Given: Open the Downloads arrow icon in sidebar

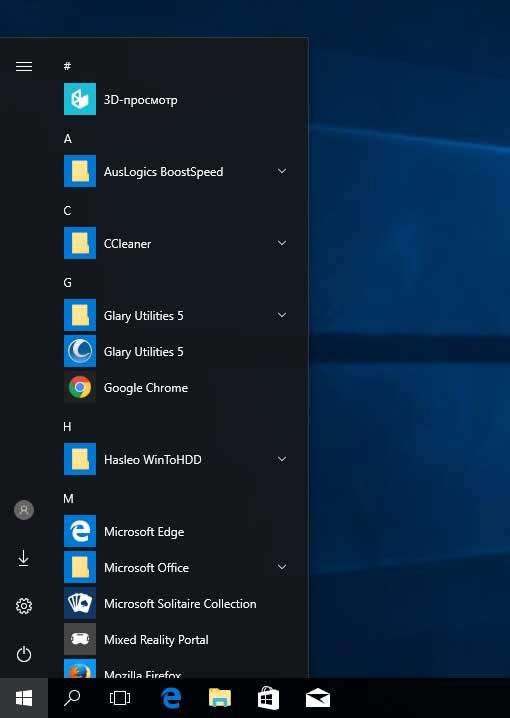Looking at the screenshot, I should click(x=24, y=558).
